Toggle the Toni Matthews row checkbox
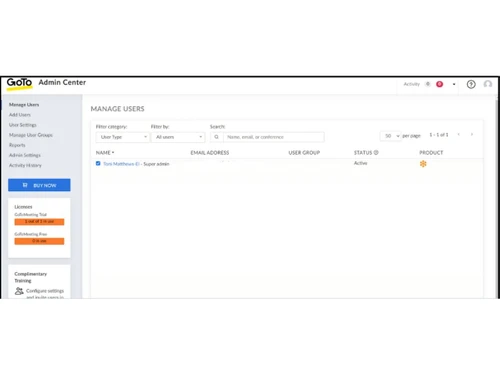Viewport: 500px width, 375px height. (x=98, y=163)
